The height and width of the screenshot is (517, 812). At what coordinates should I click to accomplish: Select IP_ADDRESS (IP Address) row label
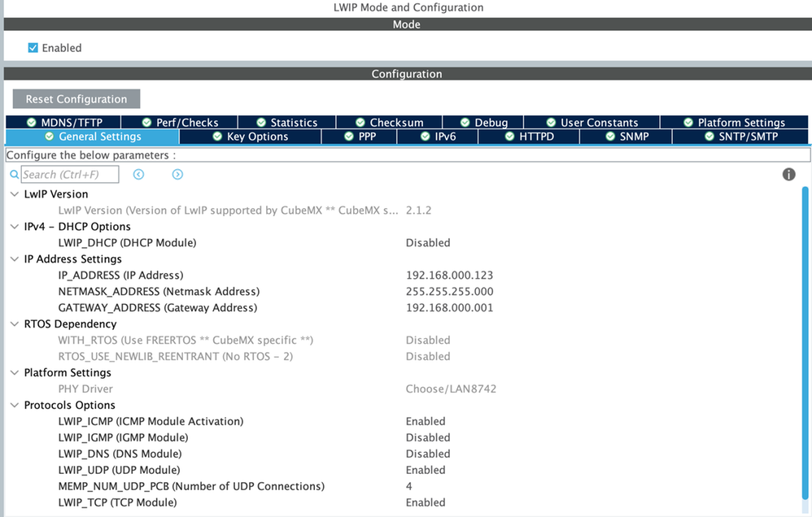[x=120, y=276]
